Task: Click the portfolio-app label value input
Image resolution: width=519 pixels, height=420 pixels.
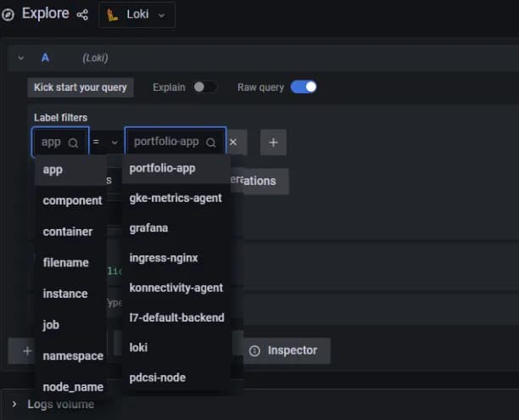Action: pyautogui.click(x=176, y=142)
